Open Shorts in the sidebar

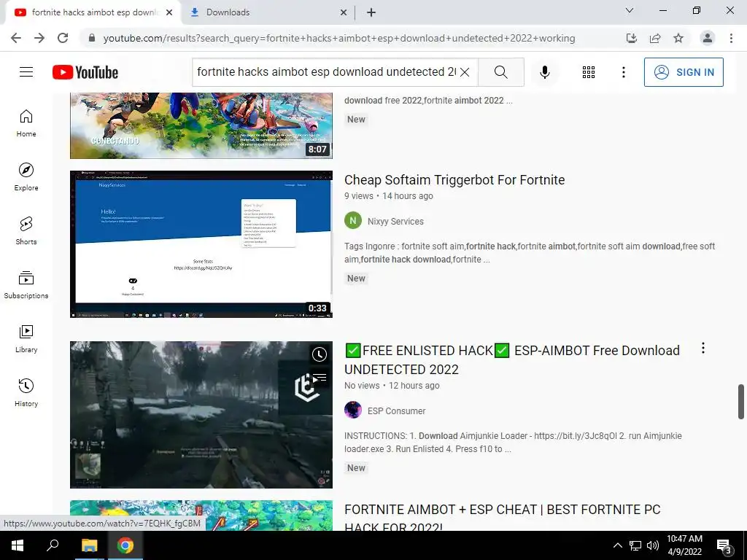(x=26, y=230)
